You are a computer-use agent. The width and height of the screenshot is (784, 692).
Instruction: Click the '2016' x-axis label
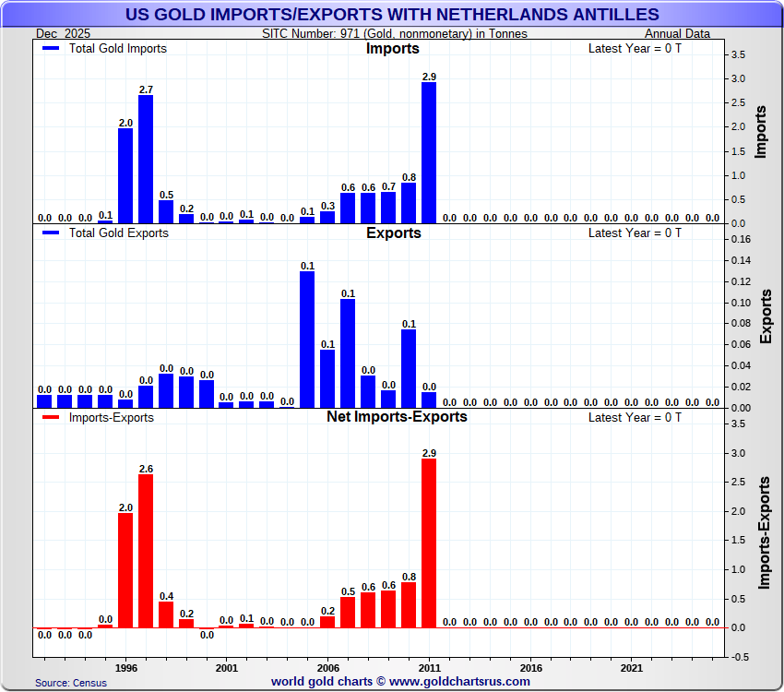531,668
